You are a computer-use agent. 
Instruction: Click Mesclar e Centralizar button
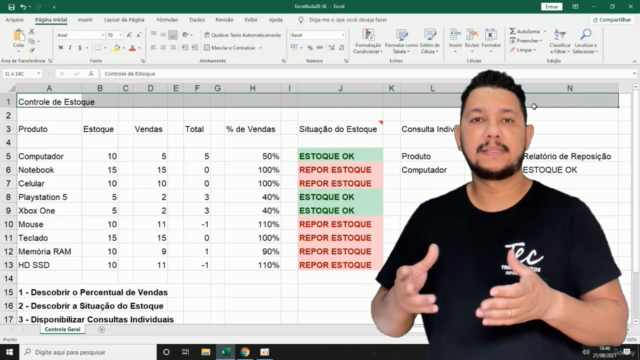[x=230, y=48]
